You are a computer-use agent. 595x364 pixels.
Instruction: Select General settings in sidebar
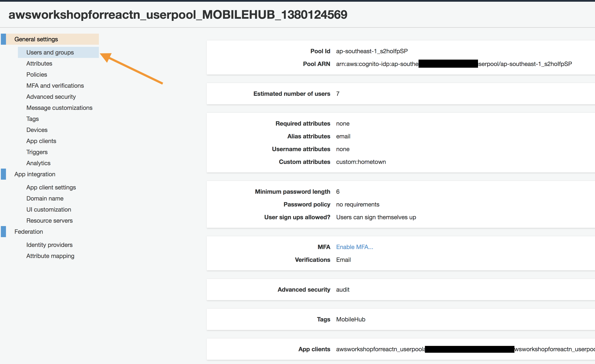36,39
